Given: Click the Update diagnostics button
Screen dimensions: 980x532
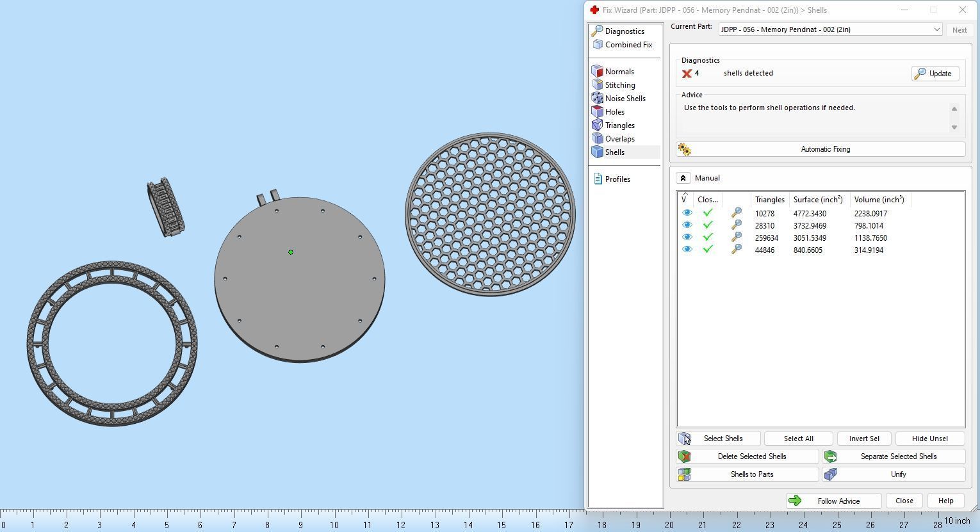Looking at the screenshot, I should click(935, 74).
